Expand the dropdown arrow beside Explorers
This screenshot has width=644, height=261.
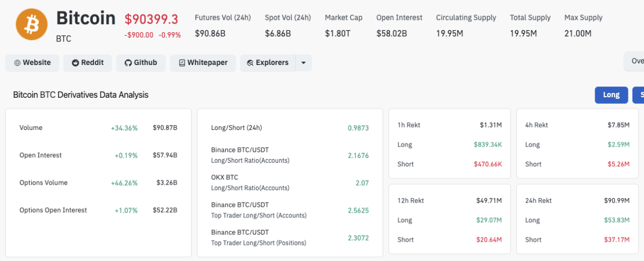[303, 63]
